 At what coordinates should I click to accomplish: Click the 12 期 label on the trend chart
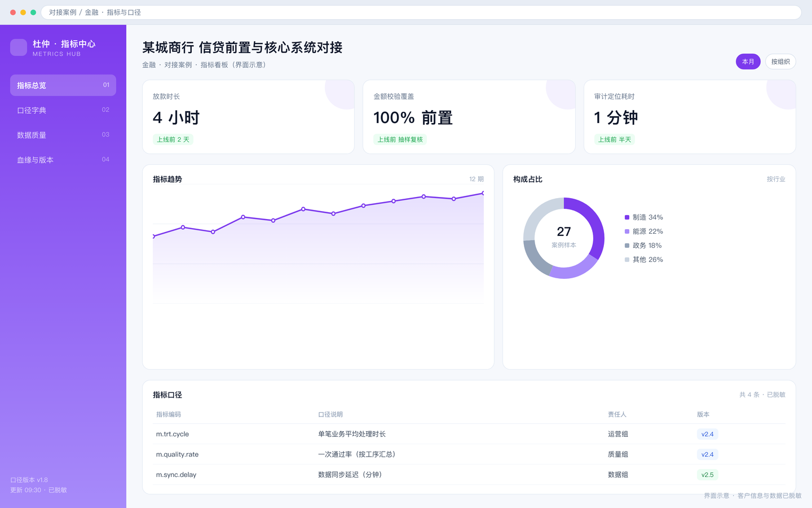coord(476,179)
